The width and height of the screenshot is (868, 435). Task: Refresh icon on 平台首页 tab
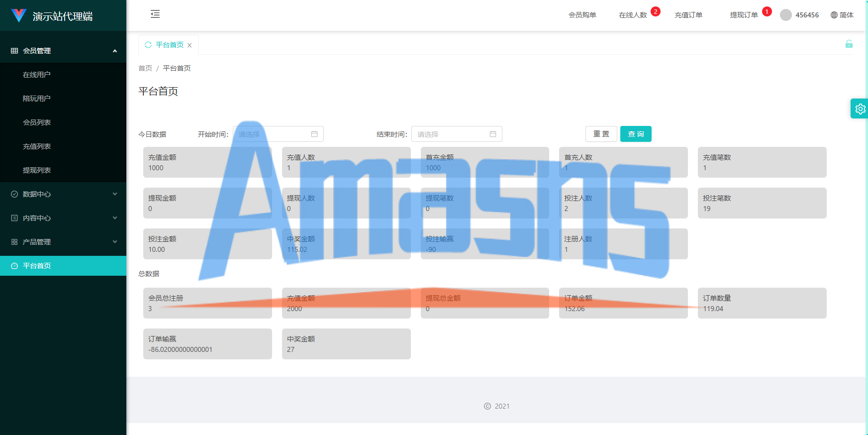148,45
